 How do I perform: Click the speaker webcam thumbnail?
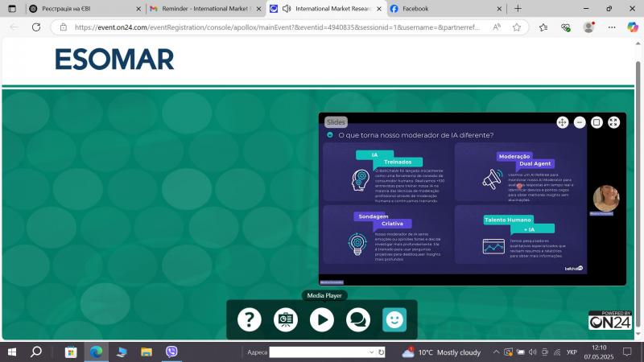pyautogui.click(x=606, y=199)
